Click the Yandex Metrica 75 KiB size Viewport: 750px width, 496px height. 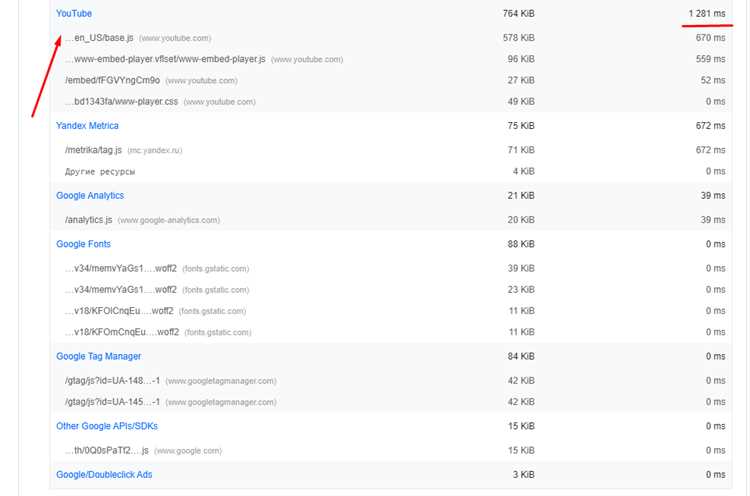(x=521, y=126)
